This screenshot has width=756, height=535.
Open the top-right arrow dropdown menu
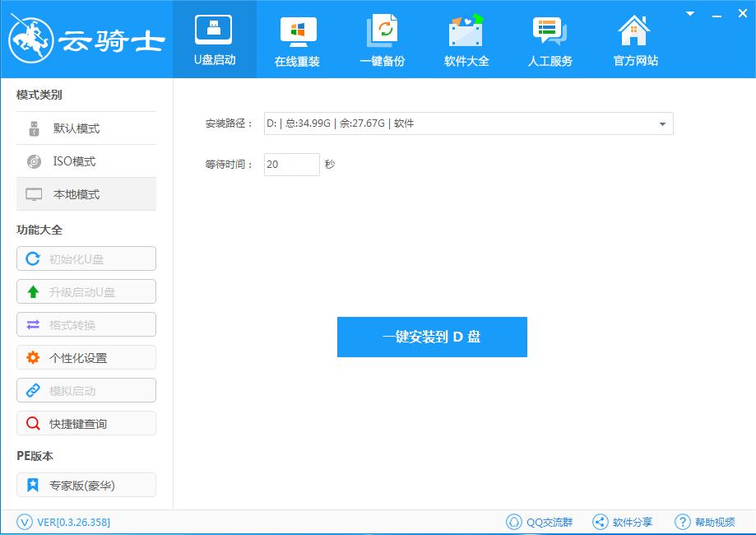[689, 13]
